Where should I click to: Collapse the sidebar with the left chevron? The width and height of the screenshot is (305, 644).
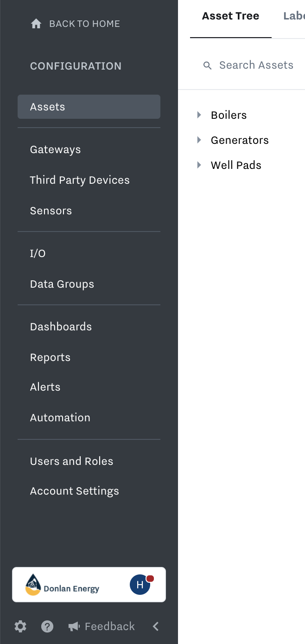coord(156,627)
